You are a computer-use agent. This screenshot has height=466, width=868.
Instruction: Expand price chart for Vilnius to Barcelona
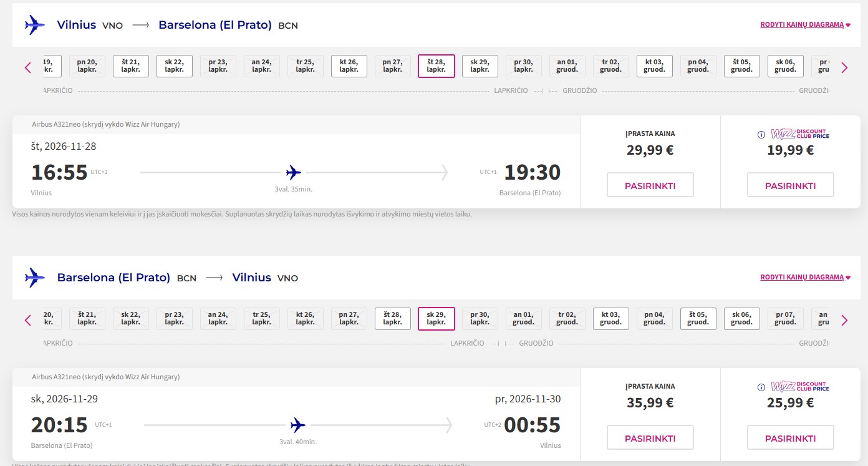805,25
